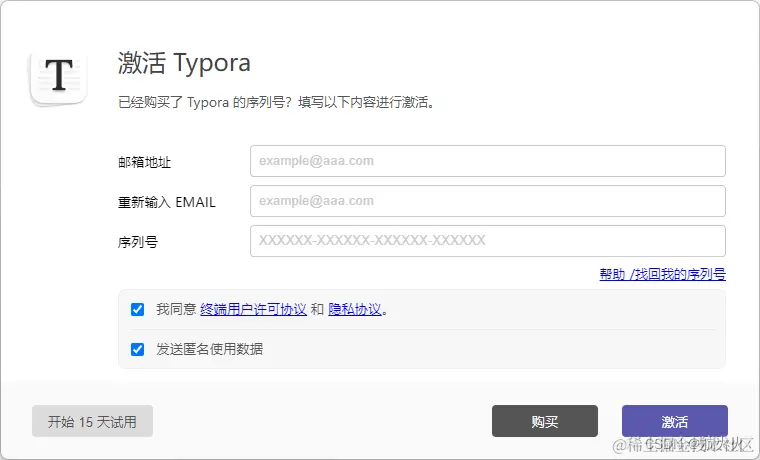Click the 邮箱地址 label

[x=144, y=162]
